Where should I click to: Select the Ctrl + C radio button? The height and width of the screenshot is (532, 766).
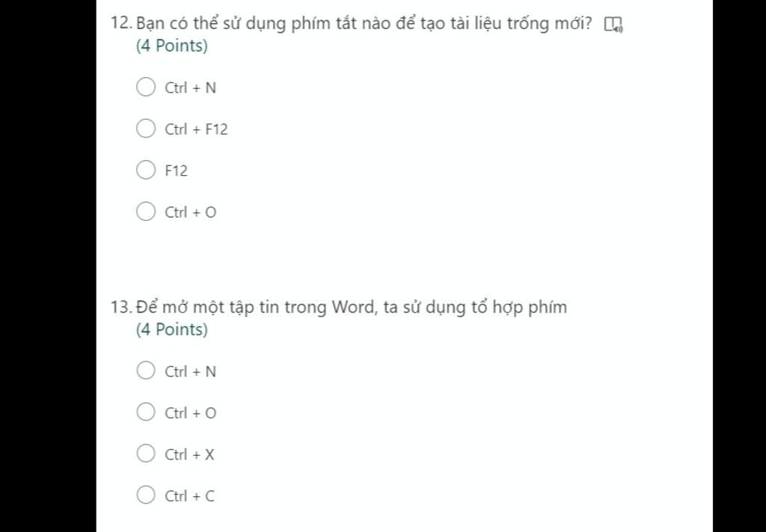click(146, 495)
